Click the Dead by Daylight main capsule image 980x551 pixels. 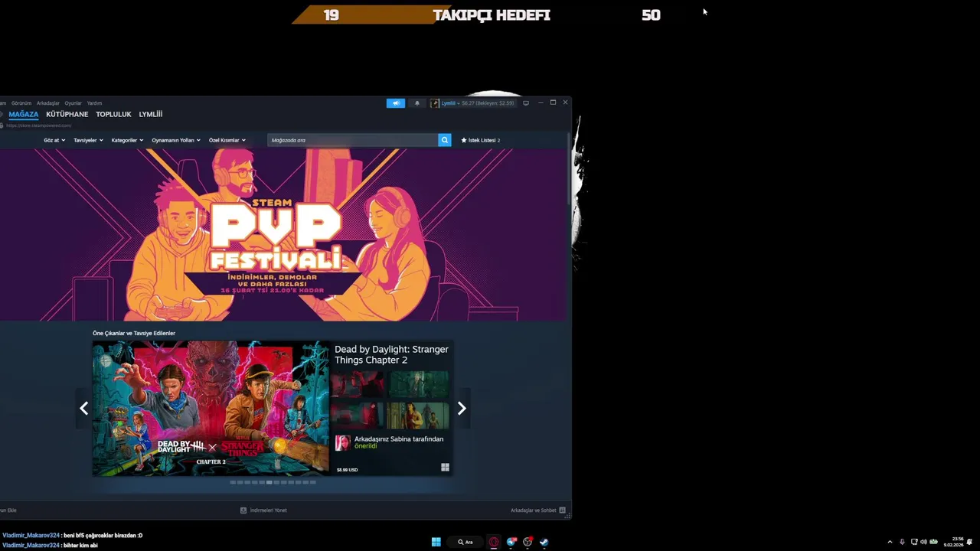(x=211, y=409)
